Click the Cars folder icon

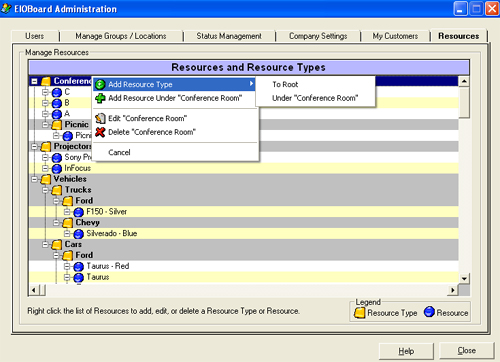[x=57, y=245]
